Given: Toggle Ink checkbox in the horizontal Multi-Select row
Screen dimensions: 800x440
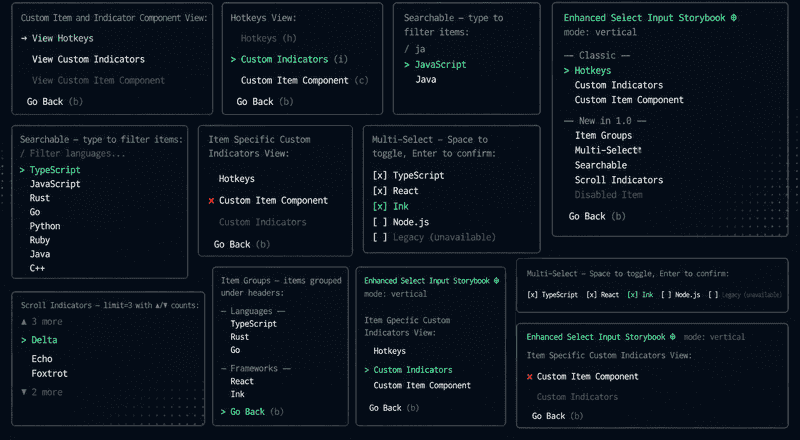Looking at the screenshot, I should pyautogui.click(x=633, y=295).
